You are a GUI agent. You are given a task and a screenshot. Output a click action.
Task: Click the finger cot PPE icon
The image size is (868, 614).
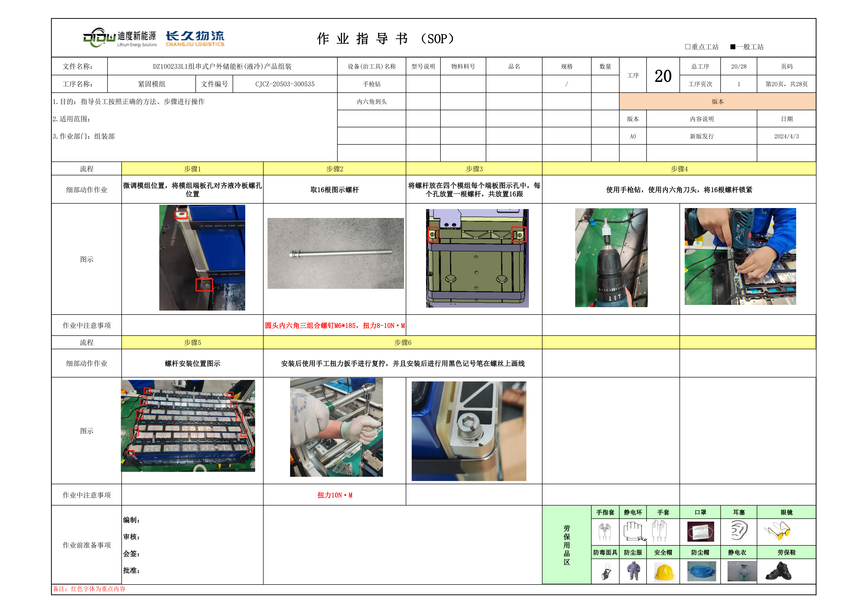coord(605,532)
